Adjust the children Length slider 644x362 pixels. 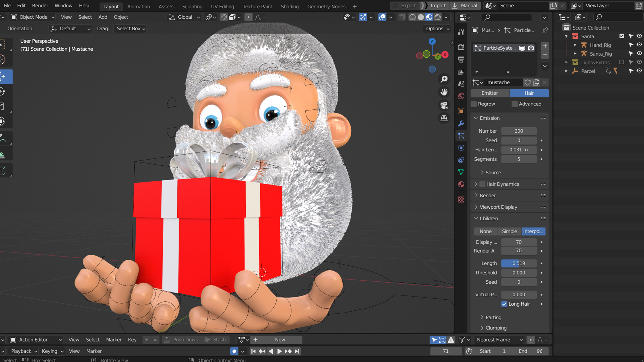[x=519, y=263]
